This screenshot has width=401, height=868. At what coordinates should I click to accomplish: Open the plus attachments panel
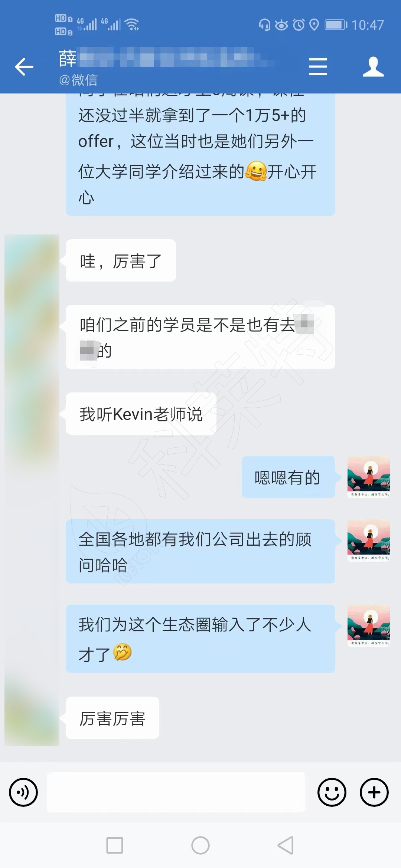coord(374,792)
